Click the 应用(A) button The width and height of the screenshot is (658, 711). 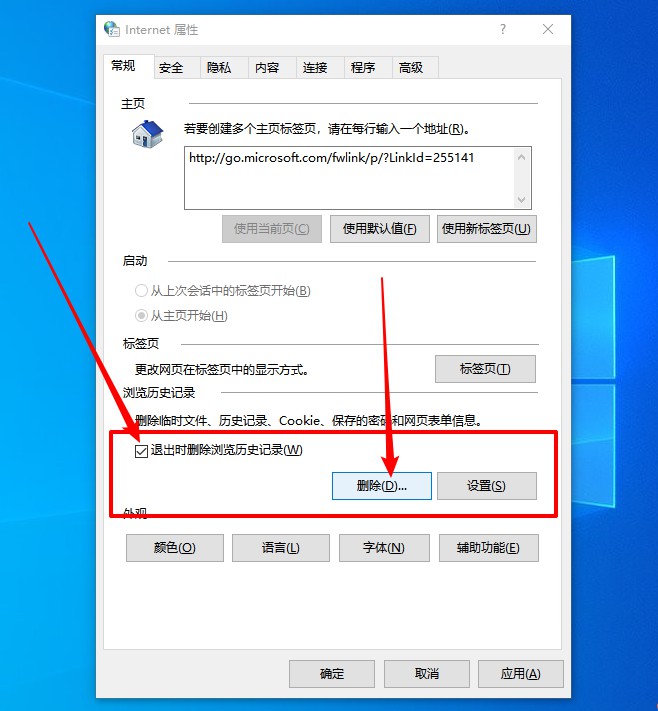(521, 674)
